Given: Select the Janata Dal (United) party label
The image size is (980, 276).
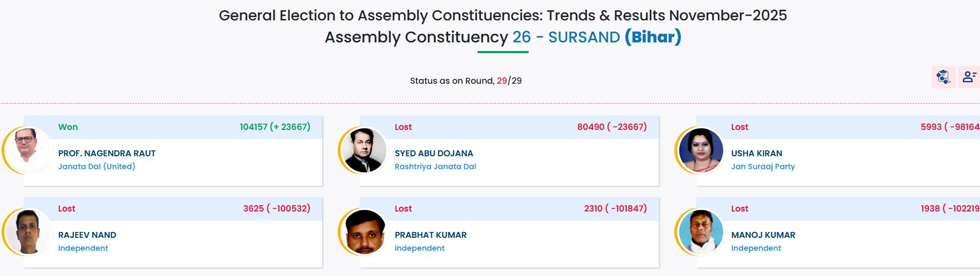Looking at the screenshot, I should pos(96,166).
